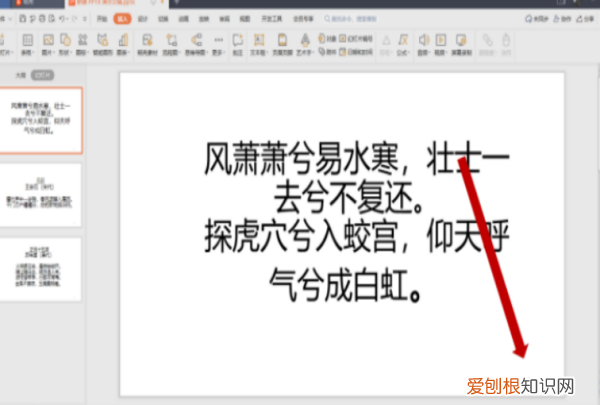Open the 稻壳素材 materials library
Screen dimensions: 600x405
pos(147,45)
